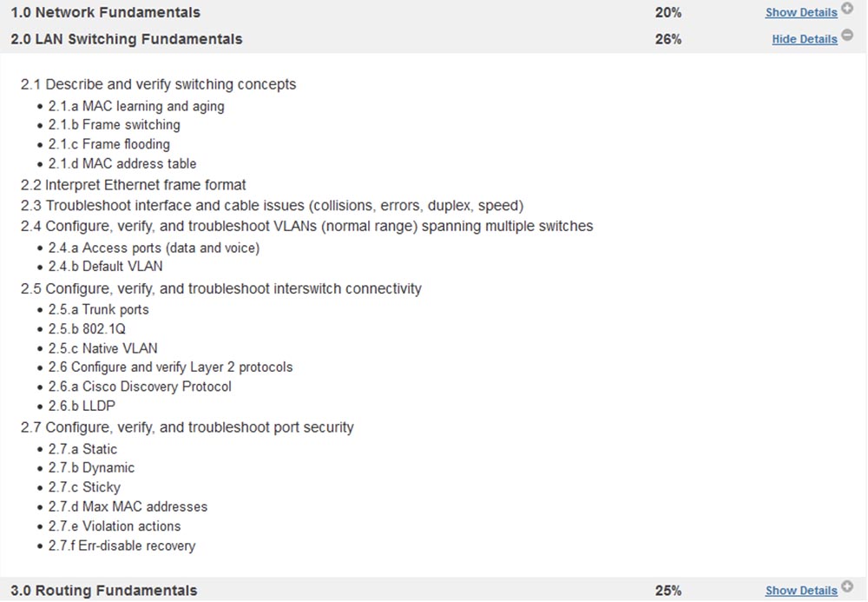Select the 2.1.a MAC learning and aging item
Viewport: 868px width, 602px height.
click(x=136, y=106)
